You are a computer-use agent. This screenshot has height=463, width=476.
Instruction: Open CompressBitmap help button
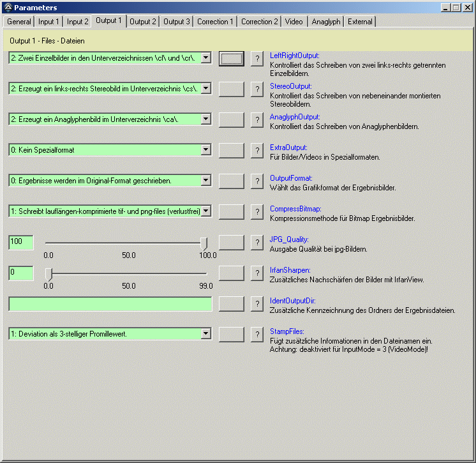click(257, 211)
